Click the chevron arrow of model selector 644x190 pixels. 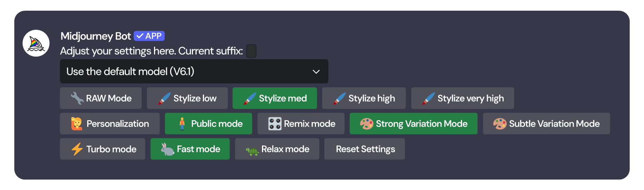(316, 72)
